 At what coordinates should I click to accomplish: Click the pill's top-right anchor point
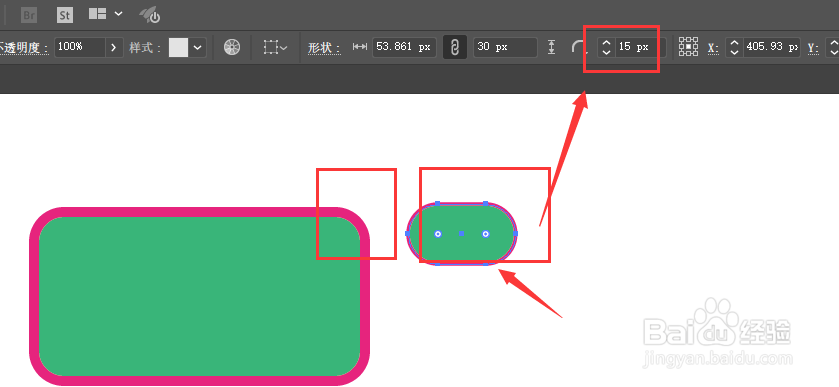(x=485, y=203)
